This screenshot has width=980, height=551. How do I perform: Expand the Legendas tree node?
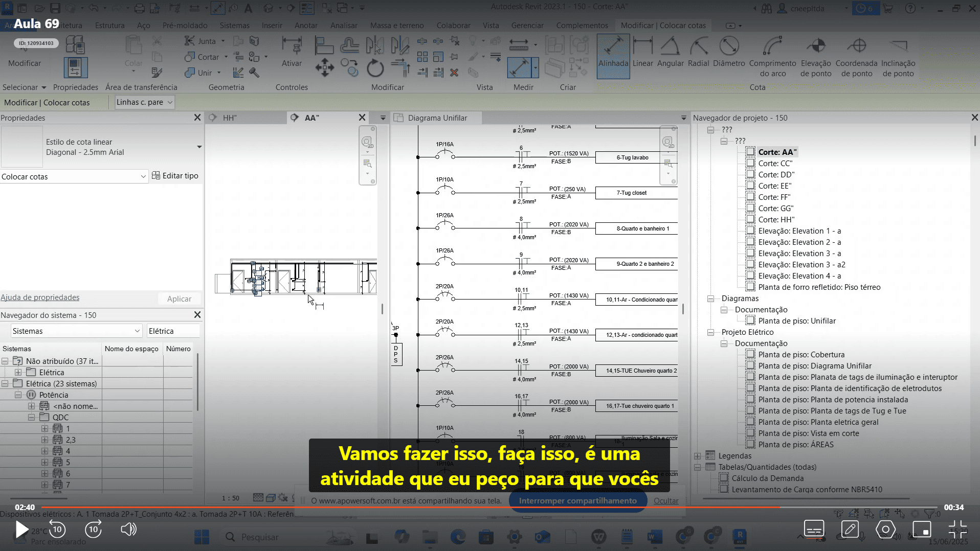point(697,456)
